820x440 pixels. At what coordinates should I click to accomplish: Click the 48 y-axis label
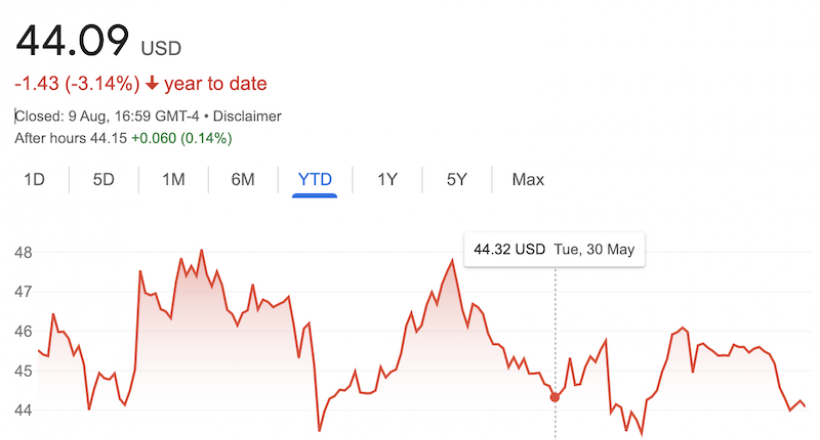23,253
